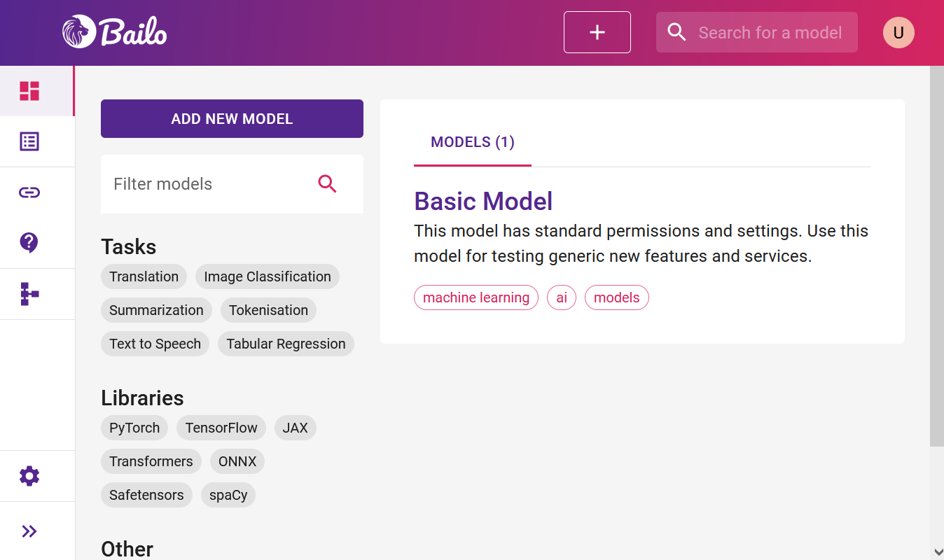The height and width of the screenshot is (560, 944).
Task: Click the Bailo lion logo
Action: coord(114,31)
